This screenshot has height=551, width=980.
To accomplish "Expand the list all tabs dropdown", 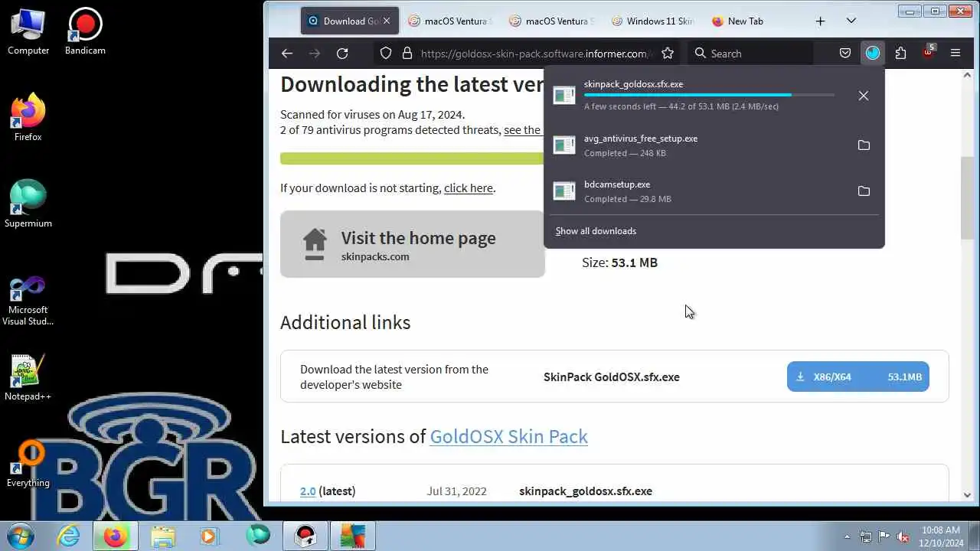I will 851,21.
